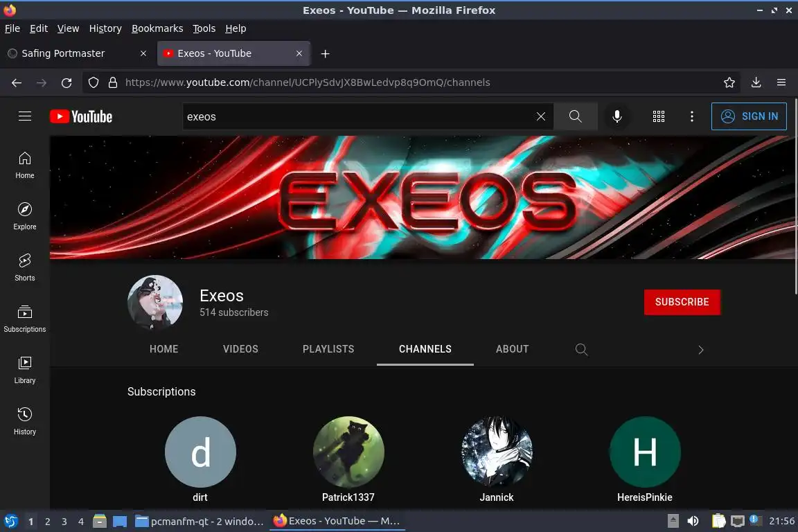The image size is (798, 532).
Task: Click the page vertical scrollbar
Action: tap(795, 197)
